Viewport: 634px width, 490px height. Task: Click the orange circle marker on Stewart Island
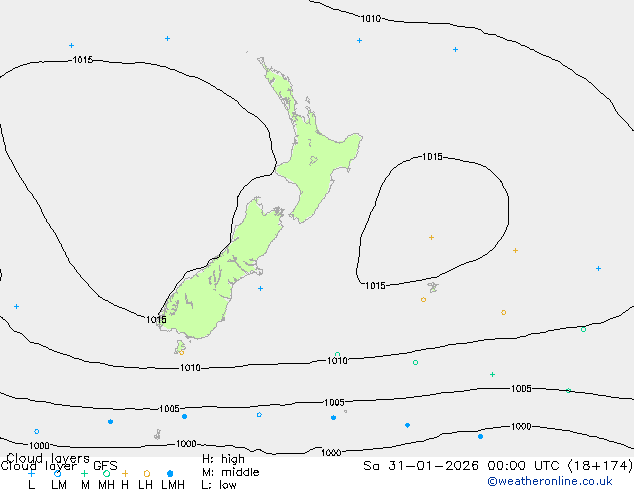coord(182,353)
